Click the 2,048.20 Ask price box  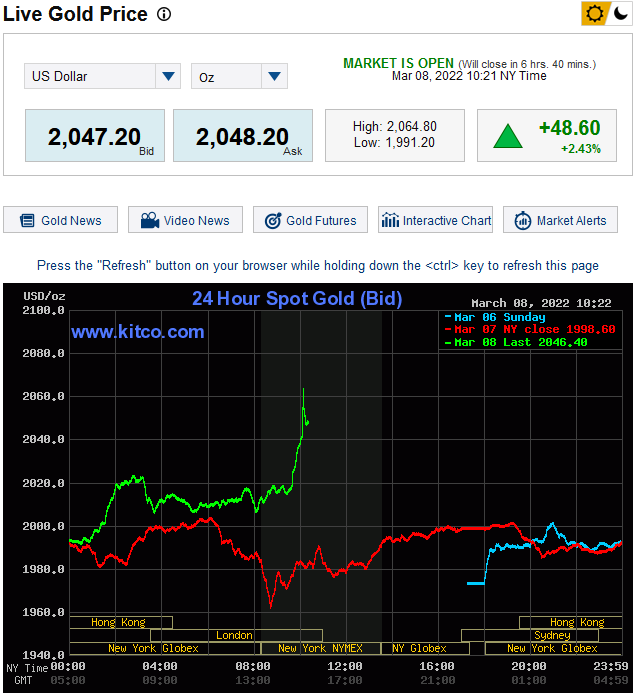point(243,136)
